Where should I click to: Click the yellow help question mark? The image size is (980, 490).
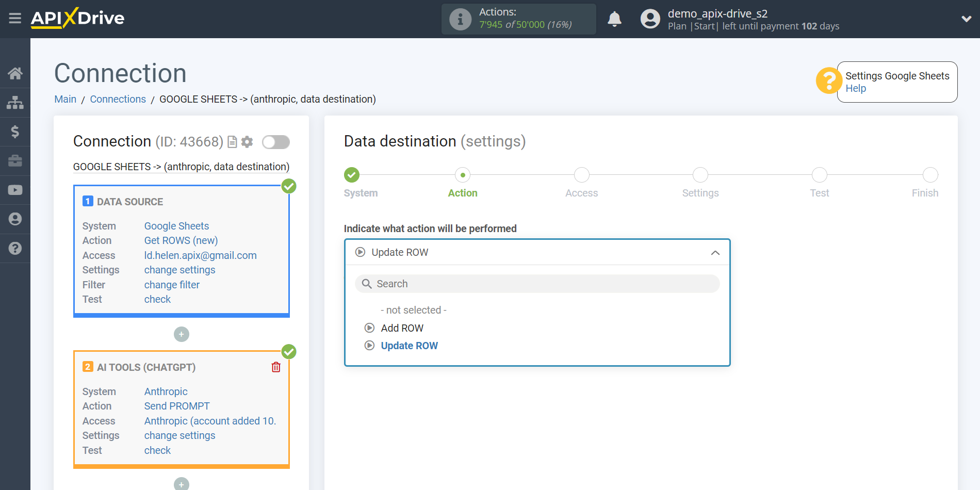pyautogui.click(x=828, y=81)
